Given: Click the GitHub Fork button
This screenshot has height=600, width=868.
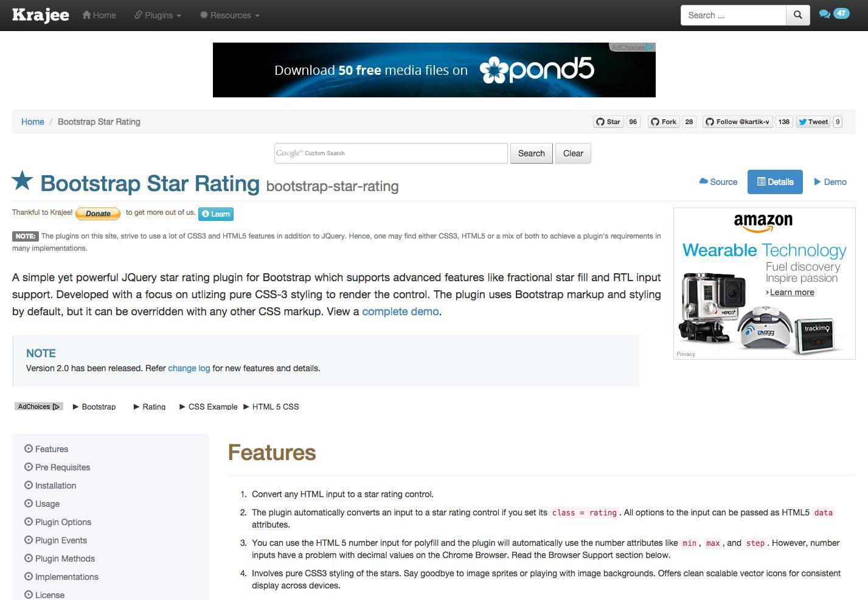Looking at the screenshot, I should click(x=664, y=122).
